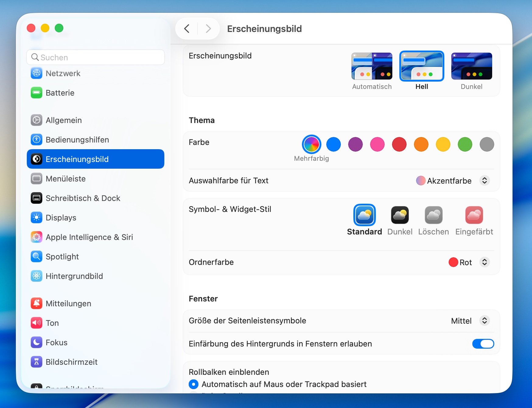Select the Automatisch appearance thumbnail
532x408 pixels.
pos(372,66)
